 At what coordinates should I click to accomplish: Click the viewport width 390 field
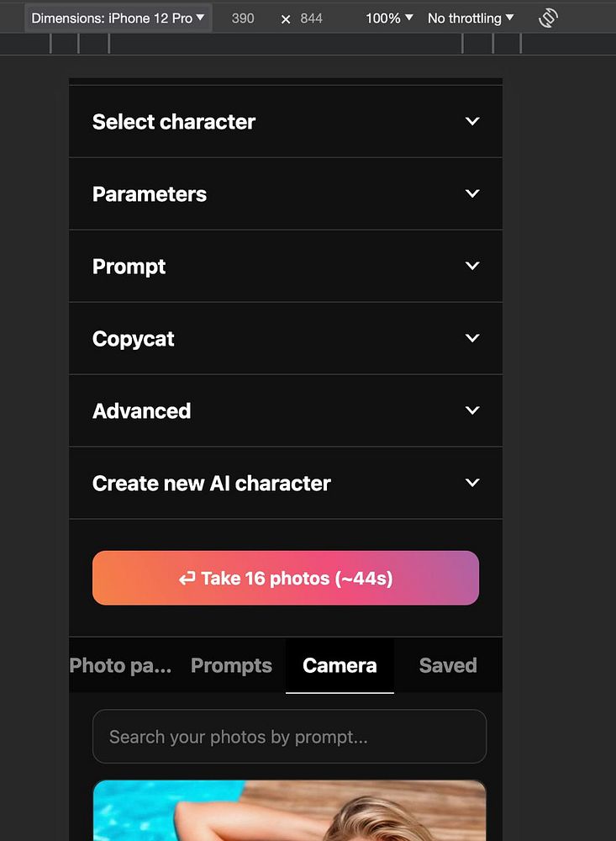pos(243,18)
